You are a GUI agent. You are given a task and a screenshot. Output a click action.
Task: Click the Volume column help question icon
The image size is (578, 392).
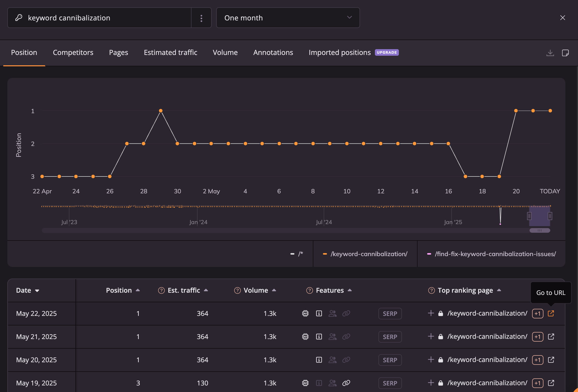[237, 290]
